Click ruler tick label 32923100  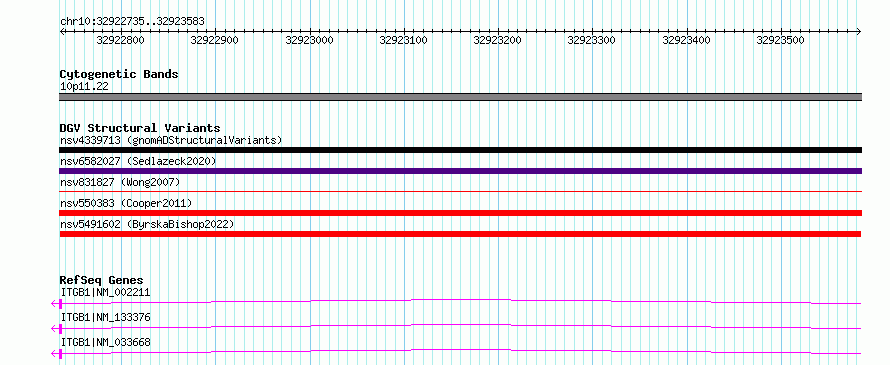click(x=404, y=40)
